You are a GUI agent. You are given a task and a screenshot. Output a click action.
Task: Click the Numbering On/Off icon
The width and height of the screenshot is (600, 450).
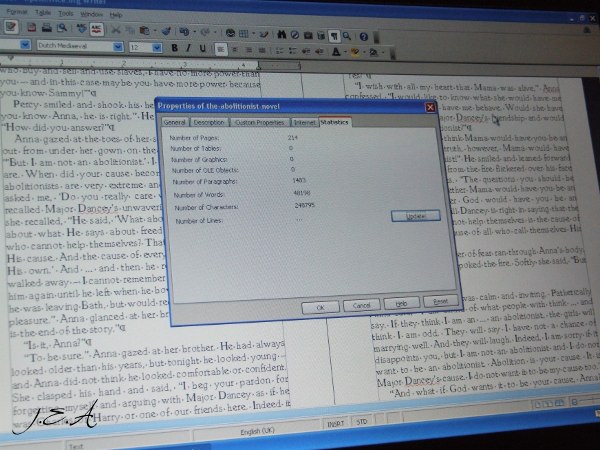pyautogui.click(x=280, y=51)
